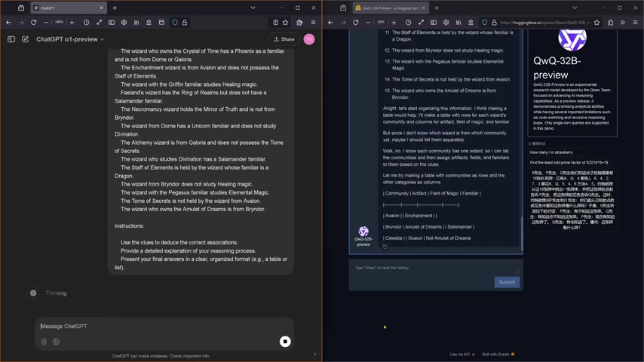Click the huggingface.co URL address bar
This screenshot has width=644, height=362.
545,23
